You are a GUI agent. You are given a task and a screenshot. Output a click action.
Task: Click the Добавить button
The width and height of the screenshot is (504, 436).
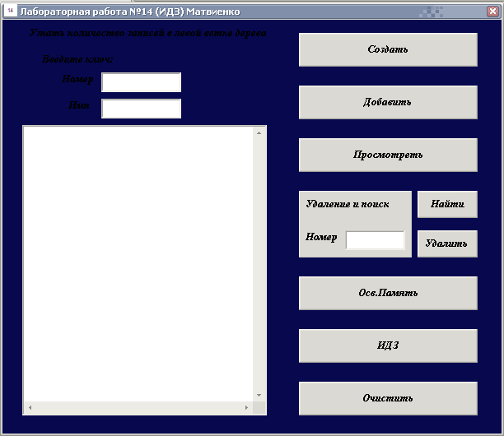pos(388,102)
